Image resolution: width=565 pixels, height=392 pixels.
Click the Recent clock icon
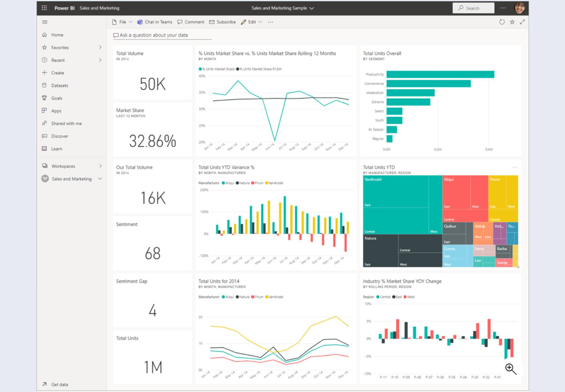point(44,60)
